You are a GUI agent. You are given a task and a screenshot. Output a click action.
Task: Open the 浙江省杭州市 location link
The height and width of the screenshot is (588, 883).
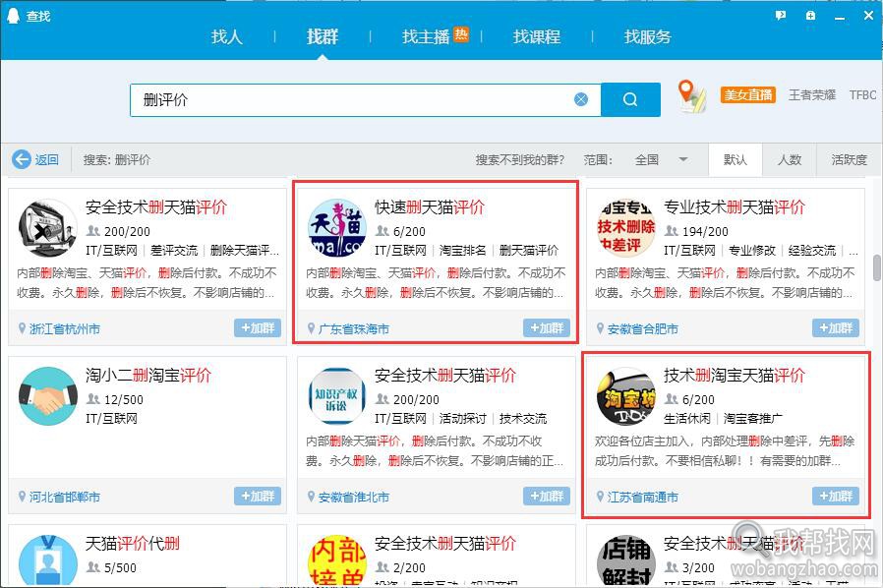pyautogui.click(x=64, y=329)
